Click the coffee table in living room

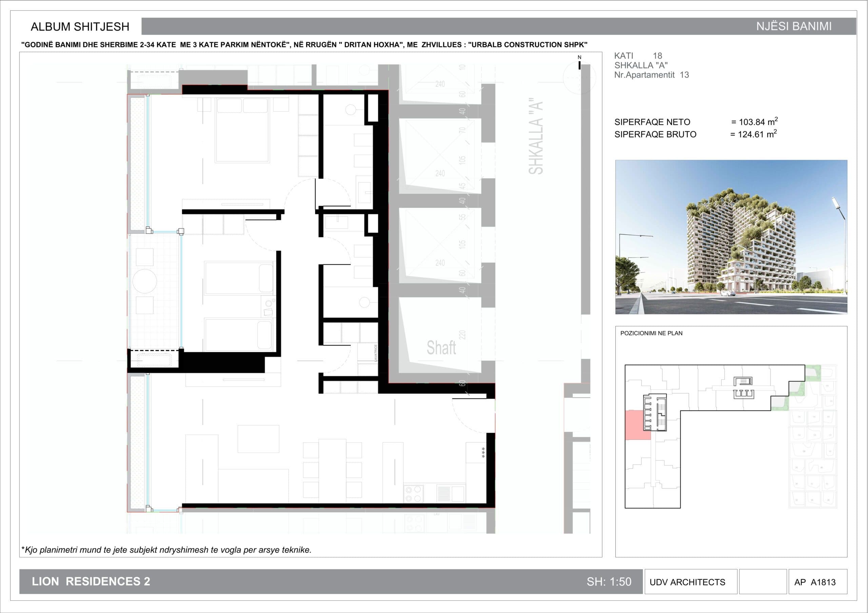[258, 439]
